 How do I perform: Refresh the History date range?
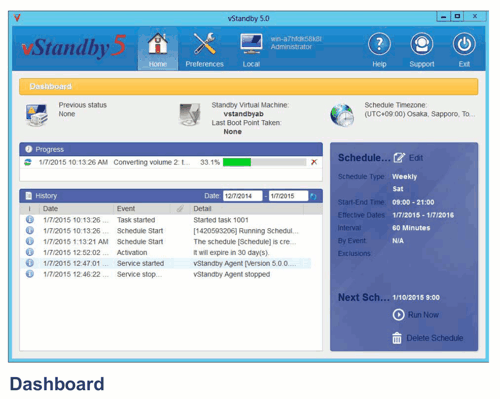click(313, 196)
